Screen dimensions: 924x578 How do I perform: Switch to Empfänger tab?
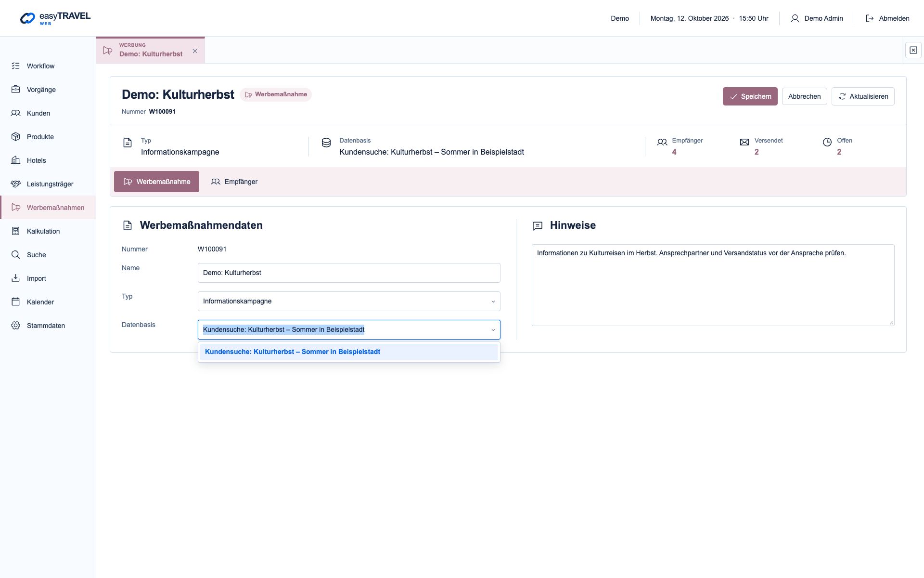coord(234,182)
